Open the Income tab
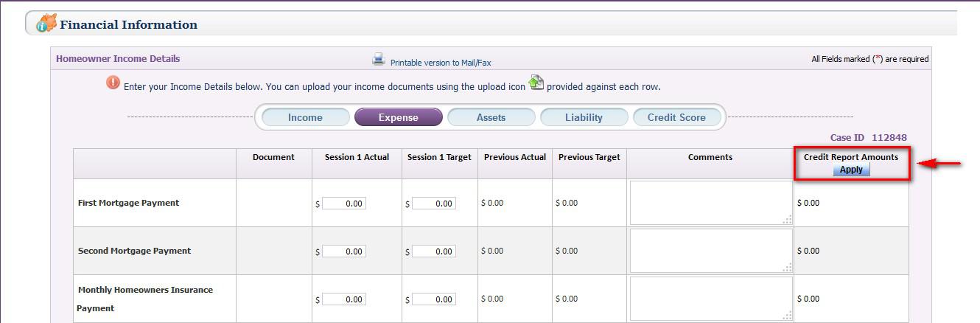Viewport: 980px width, 323px height. (x=305, y=117)
